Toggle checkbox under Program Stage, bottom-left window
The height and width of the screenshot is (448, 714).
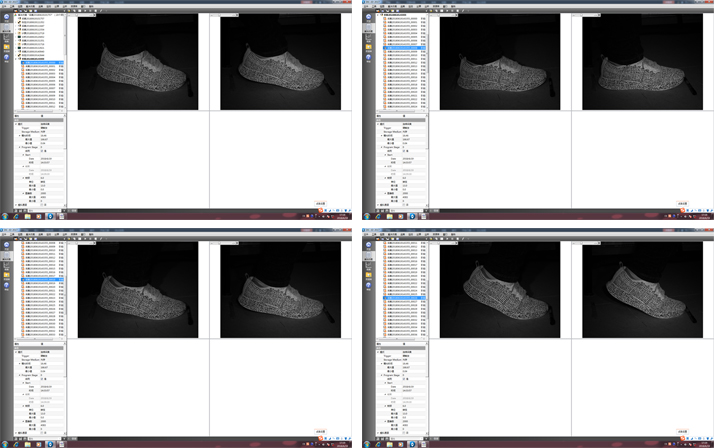tap(40, 380)
